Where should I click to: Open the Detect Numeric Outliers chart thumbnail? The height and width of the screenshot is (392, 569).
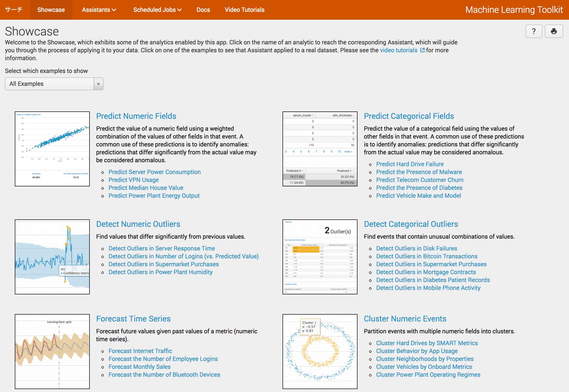pyautogui.click(x=52, y=257)
